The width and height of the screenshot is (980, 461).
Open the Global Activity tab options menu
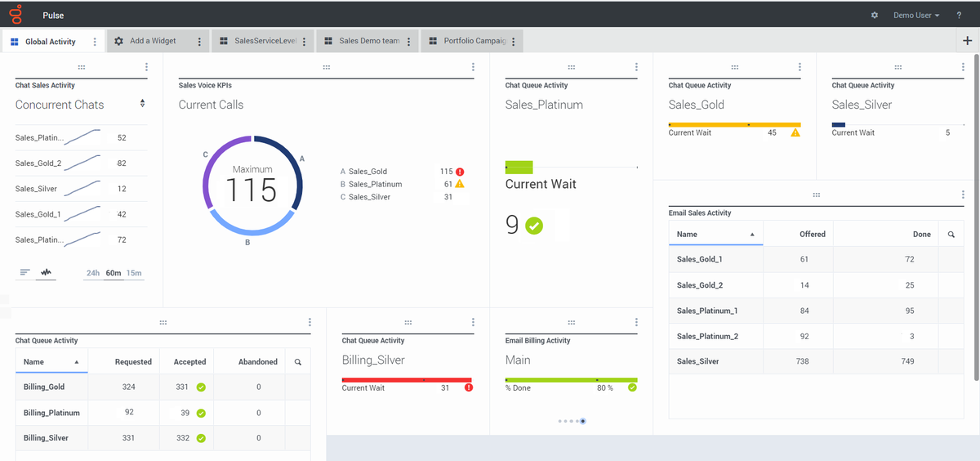point(96,42)
